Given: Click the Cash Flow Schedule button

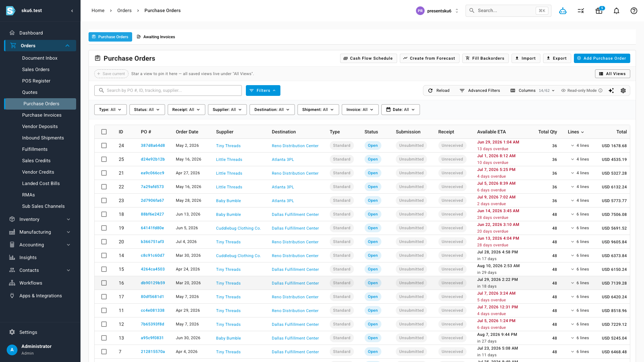Looking at the screenshot, I should 368,58.
